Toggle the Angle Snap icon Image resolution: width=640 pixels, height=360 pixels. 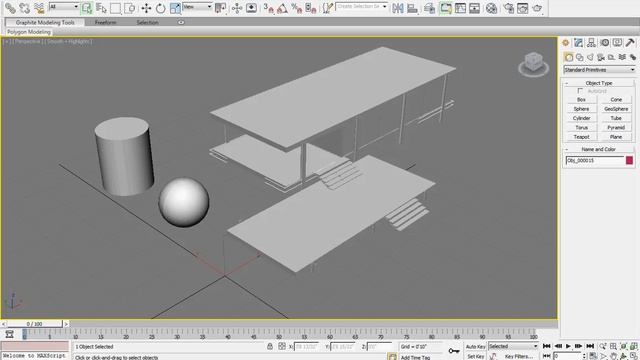point(282,8)
